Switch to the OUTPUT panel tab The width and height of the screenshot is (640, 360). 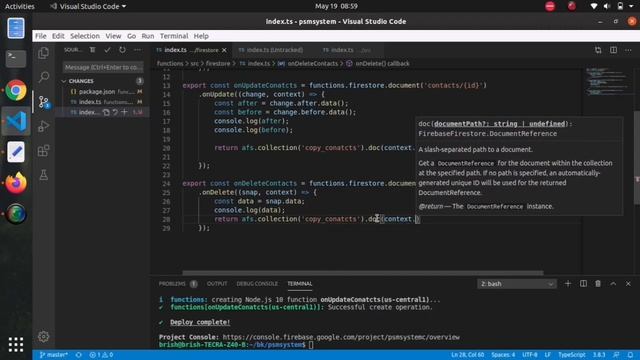click(x=217, y=284)
